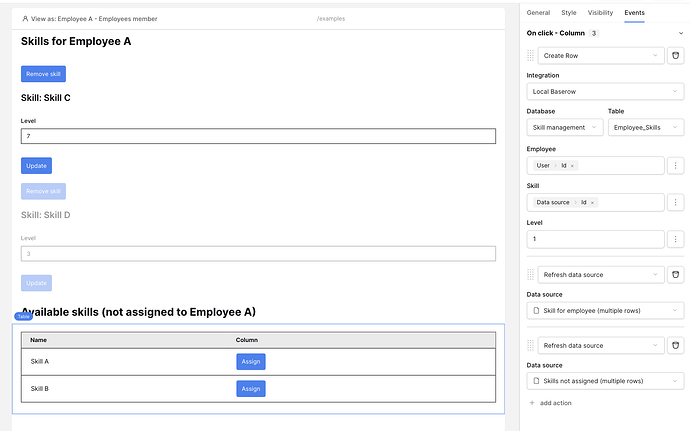Viewport: 690px width, 431px height.
Task: Click the Skill A cell
Action: coord(40,361)
